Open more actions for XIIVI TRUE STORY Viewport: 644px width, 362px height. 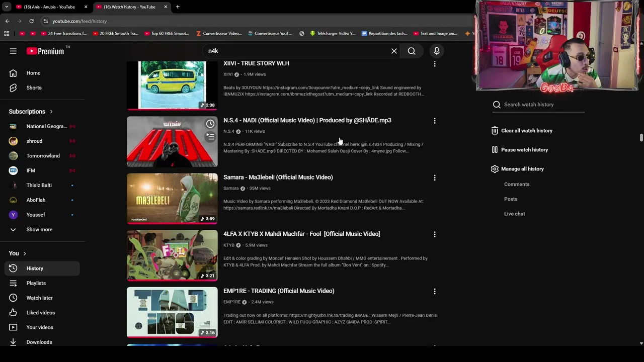(435, 64)
